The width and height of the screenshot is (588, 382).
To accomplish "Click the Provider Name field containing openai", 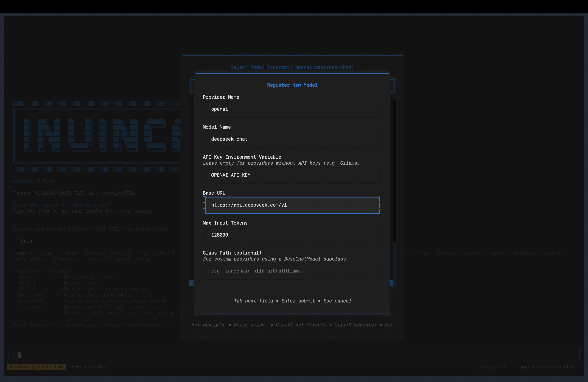I will pos(292,109).
